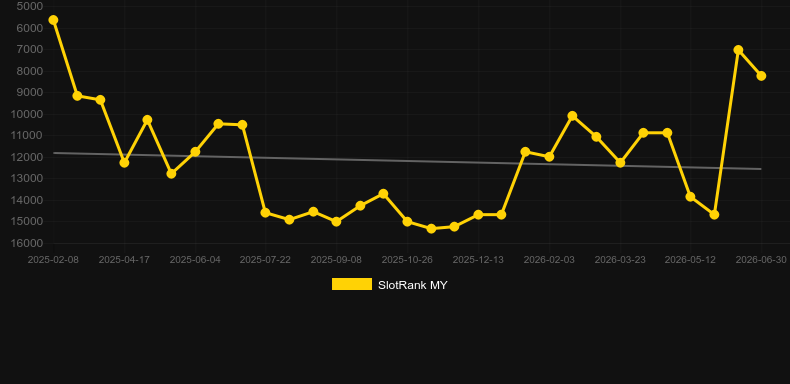Click the 2025-06-04 axis date label
The height and width of the screenshot is (384, 790).
coord(195,260)
